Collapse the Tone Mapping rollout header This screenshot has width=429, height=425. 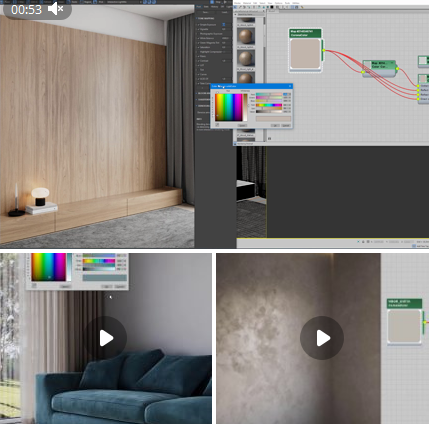click(206, 18)
